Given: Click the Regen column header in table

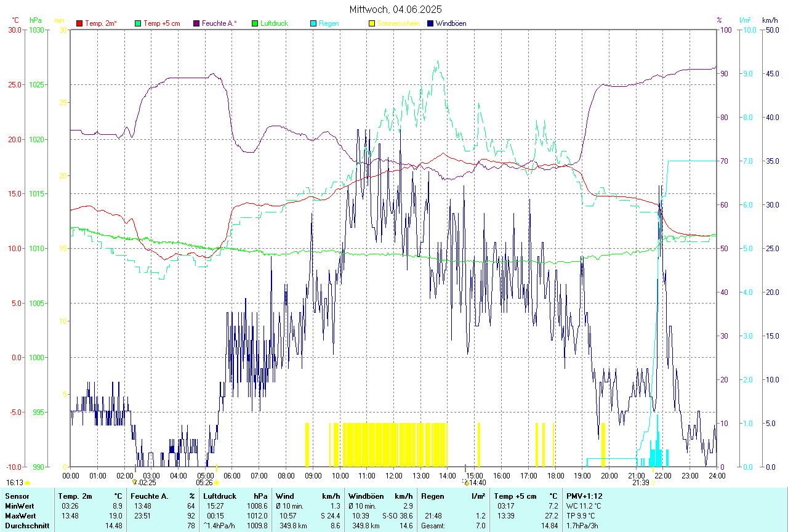Looking at the screenshot, I should point(433,496).
